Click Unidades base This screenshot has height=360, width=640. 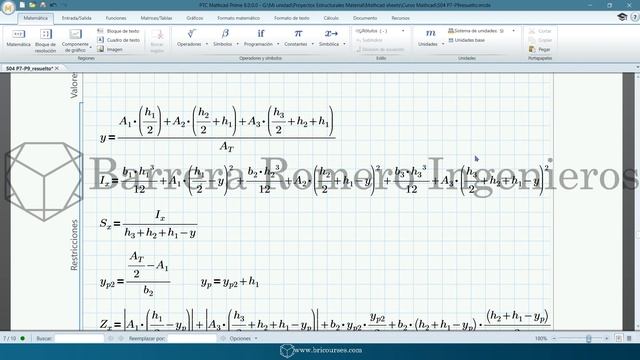[467, 40]
